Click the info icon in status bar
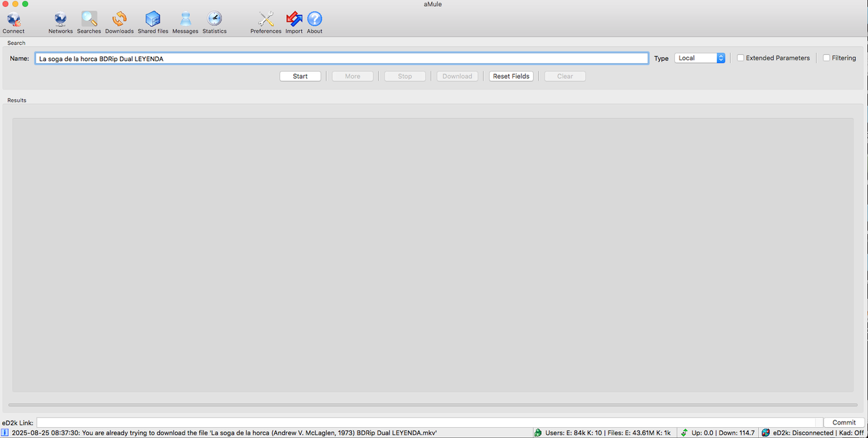The height and width of the screenshot is (438, 868). coord(5,433)
